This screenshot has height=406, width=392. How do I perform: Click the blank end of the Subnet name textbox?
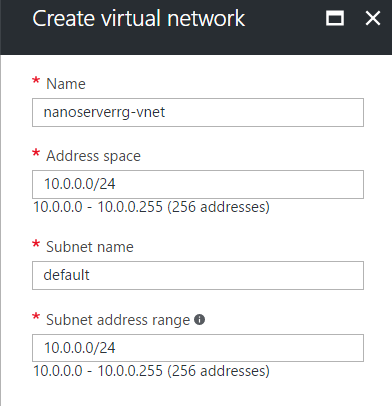pos(227,275)
